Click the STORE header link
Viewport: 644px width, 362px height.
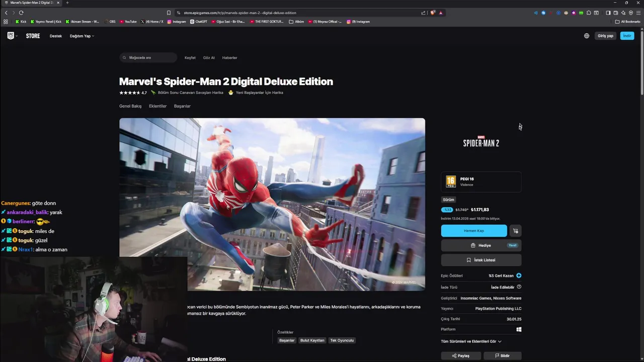coord(33,36)
